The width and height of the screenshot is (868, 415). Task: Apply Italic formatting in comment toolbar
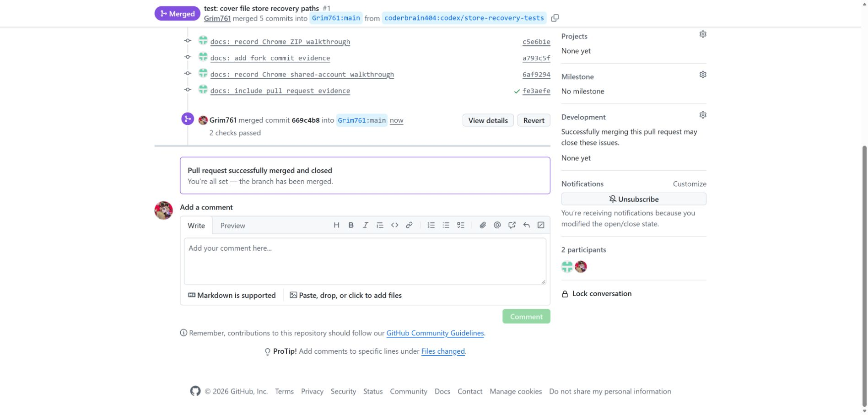tap(366, 225)
